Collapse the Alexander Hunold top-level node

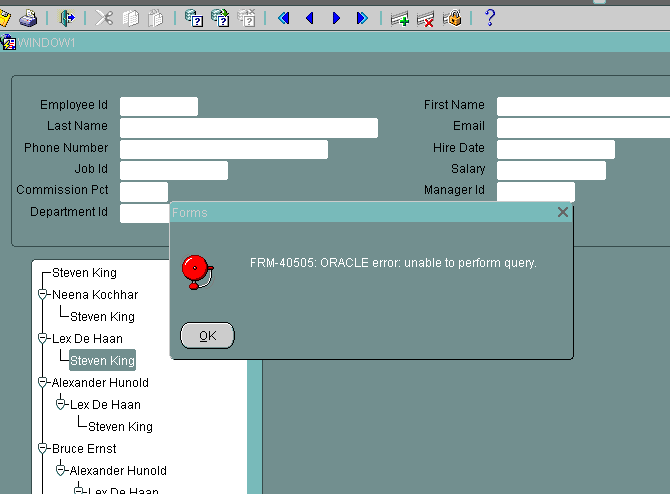point(43,383)
